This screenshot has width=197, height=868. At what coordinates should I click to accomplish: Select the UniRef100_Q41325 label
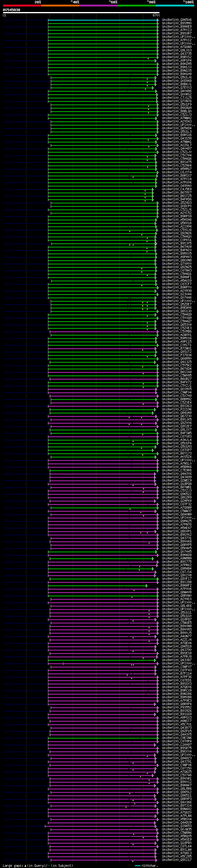click(177, 362)
